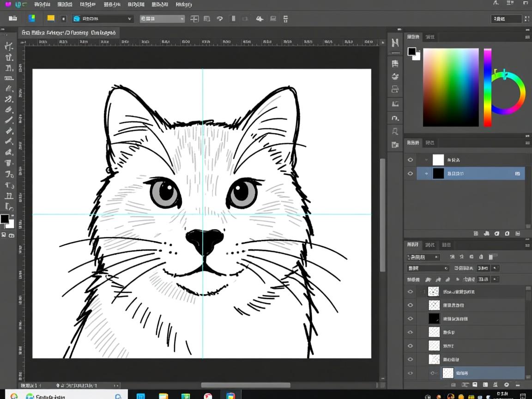Open the blue-icon preset dropdown in options bar
The height and width of the screenshot is (399, 532).
pos(103,19)
